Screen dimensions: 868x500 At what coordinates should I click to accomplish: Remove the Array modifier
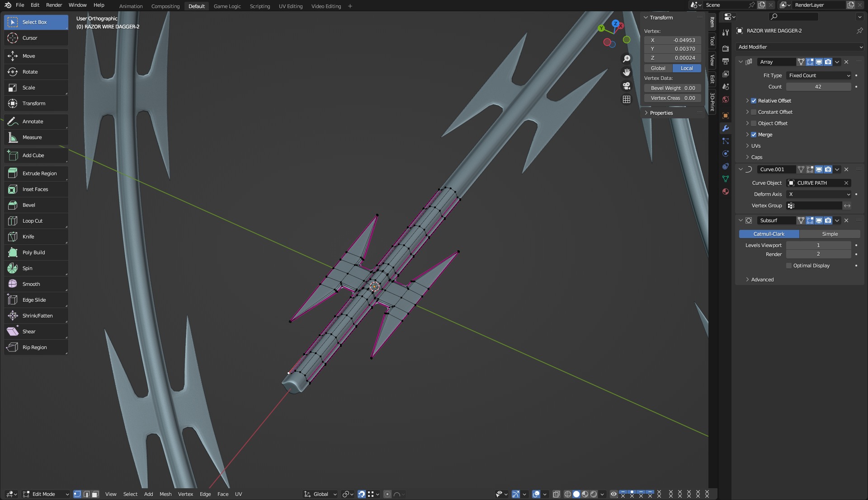tap(846, 62)
